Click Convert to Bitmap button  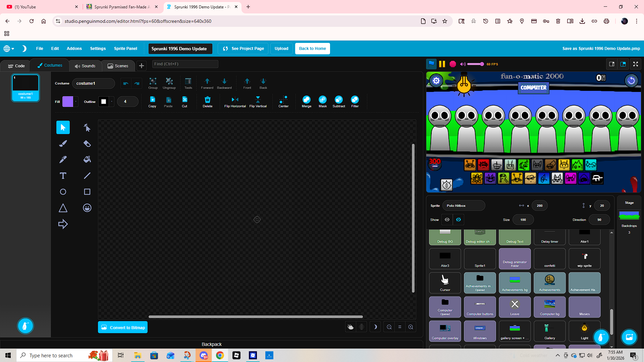tap(123, 327)
